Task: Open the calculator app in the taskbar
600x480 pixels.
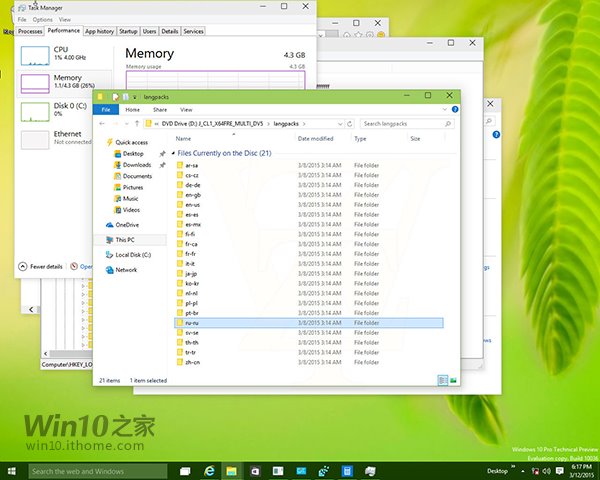Action: click(347, 471)
